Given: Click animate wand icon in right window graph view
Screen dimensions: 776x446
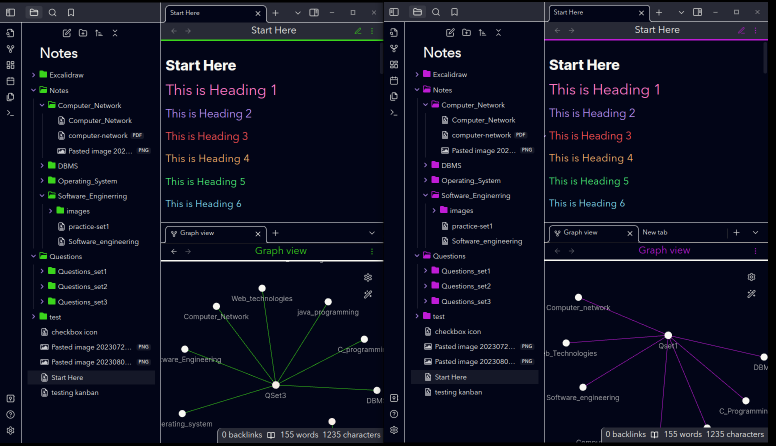Looking at the screenshot, I should pos(751,294).
